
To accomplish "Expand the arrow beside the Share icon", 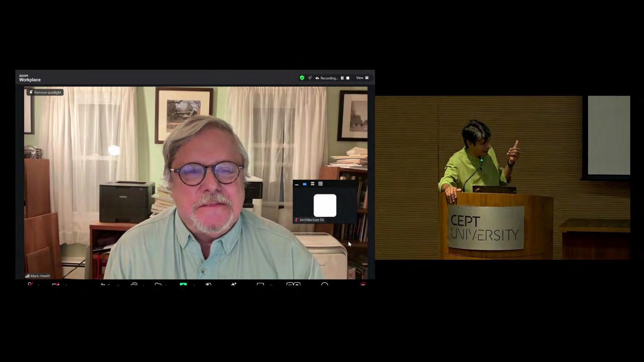I will click(194, 285).
